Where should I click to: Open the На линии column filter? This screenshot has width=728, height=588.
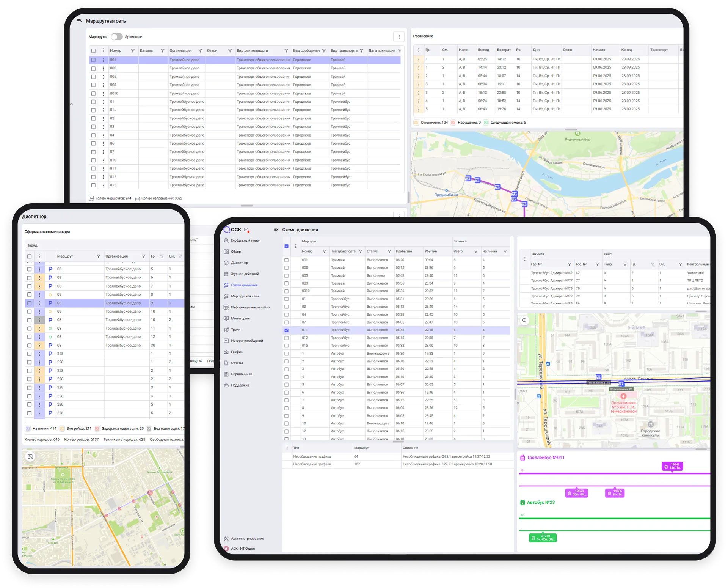point(505,252)
